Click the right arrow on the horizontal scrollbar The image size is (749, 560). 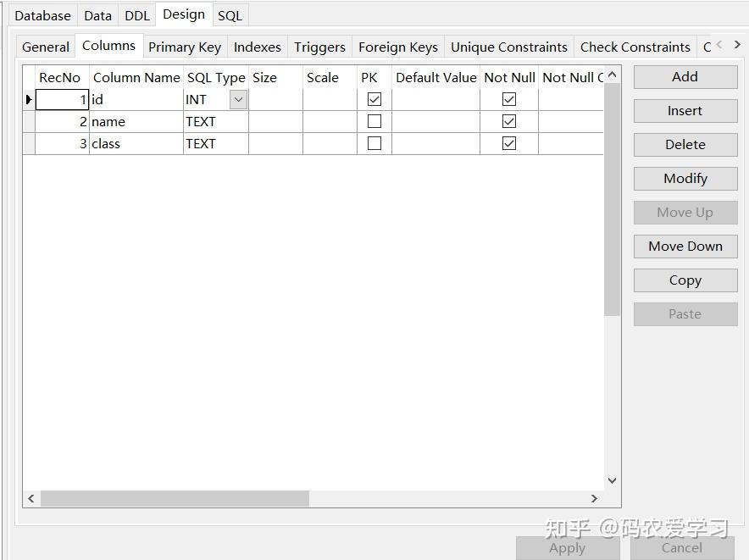596,498
